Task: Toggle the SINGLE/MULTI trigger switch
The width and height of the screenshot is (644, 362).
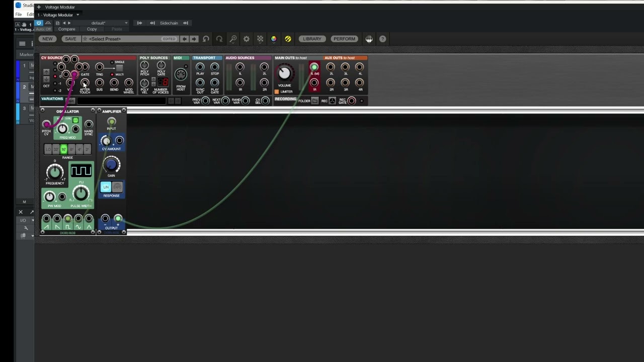Action: [x=119, y=68]
